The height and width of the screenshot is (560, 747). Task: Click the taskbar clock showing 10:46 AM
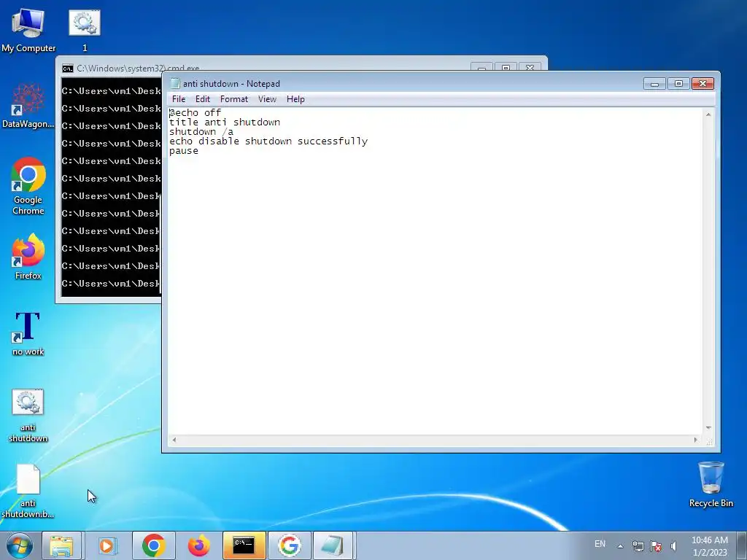709,545
